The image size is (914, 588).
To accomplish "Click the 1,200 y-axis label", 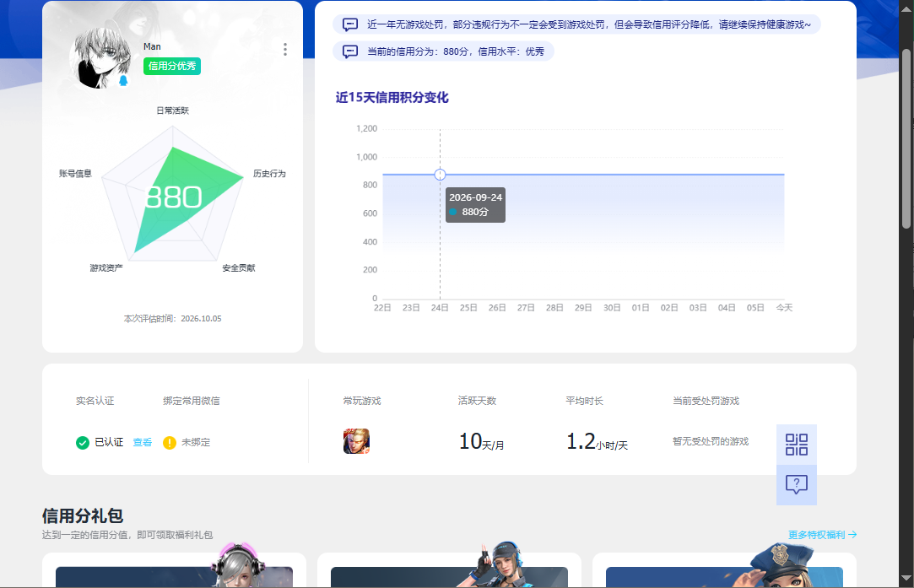I will 366,129.
